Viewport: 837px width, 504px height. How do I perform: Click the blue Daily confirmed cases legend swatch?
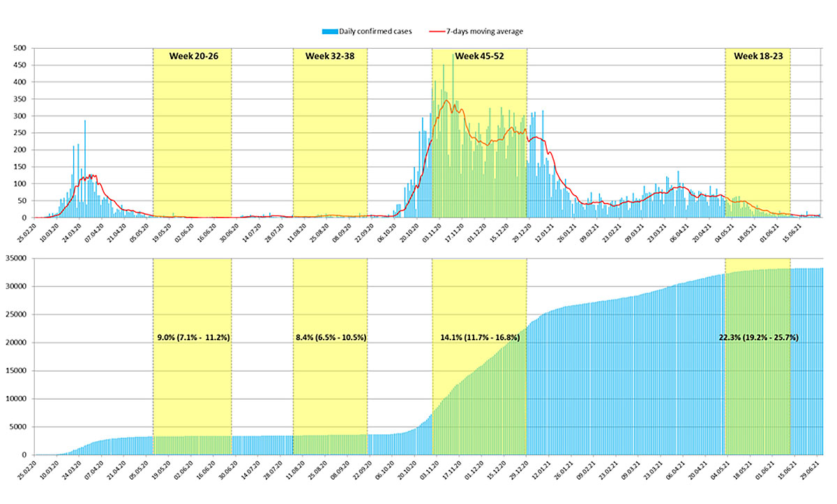pos(328,31)
